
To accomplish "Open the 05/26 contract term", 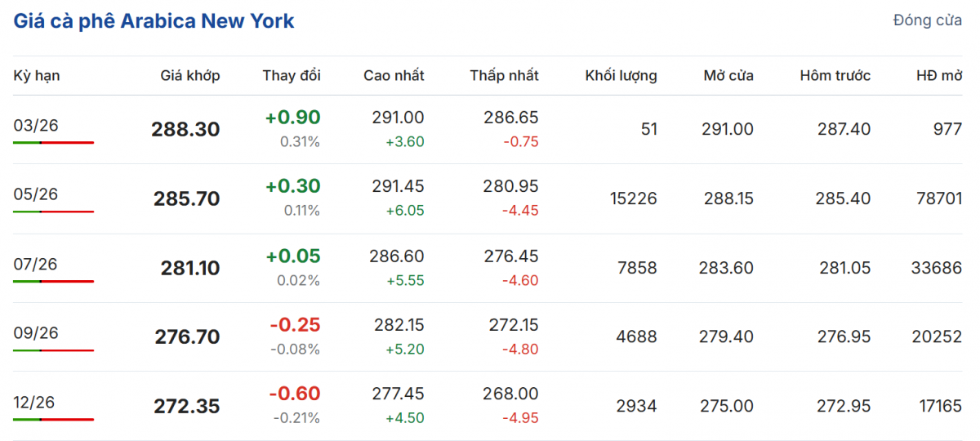I will (36, 194).
